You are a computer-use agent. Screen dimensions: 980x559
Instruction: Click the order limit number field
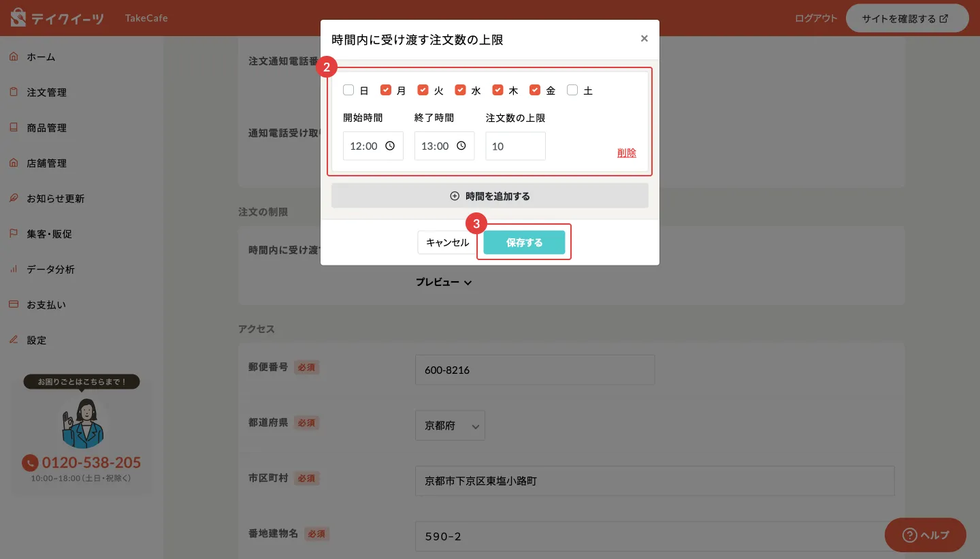[x=515, y=146]
